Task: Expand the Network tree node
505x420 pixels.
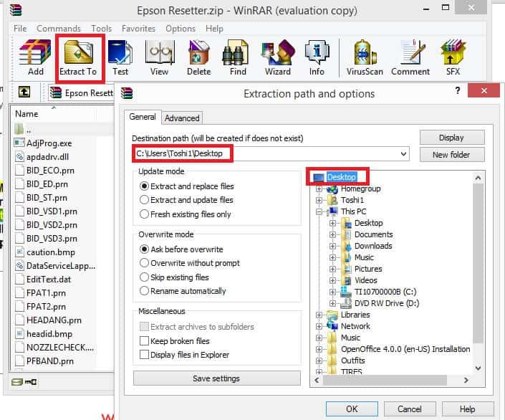Action: coord(319,326)
